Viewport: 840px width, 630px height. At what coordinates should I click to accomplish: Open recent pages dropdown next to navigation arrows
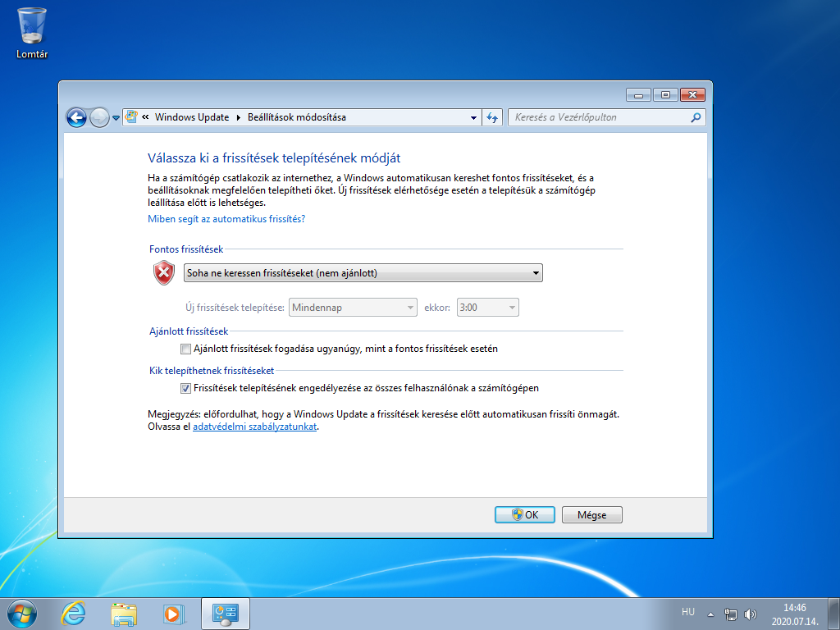[116, 118]
